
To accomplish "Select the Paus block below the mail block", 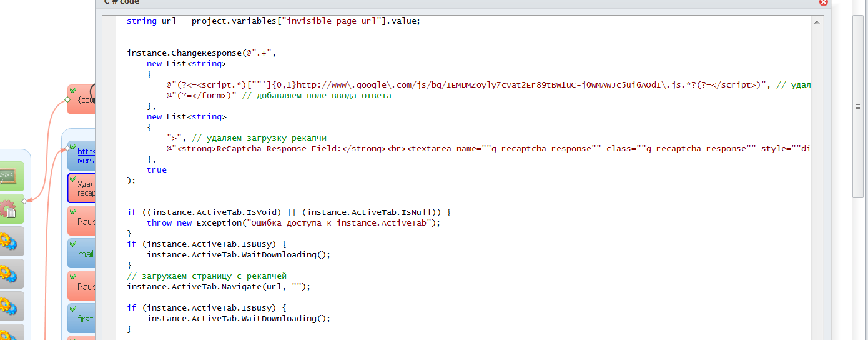I will tap(81, 286).
